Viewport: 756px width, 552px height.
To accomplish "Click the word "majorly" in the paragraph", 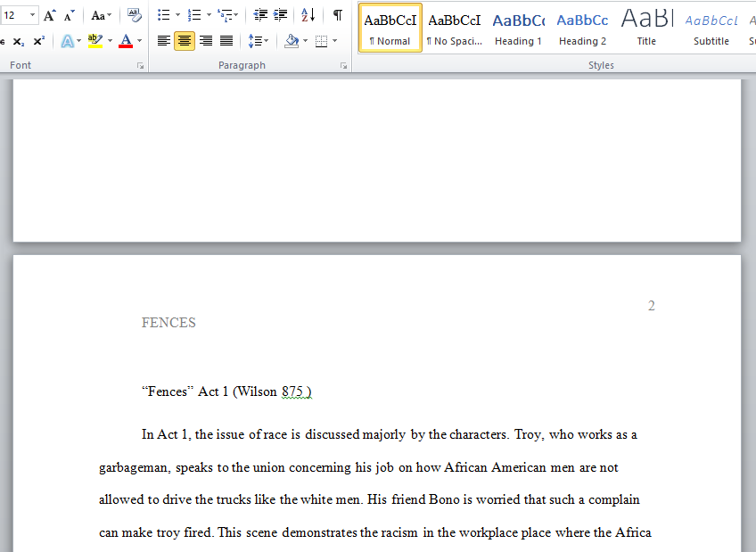I will [x=383, y=435].
